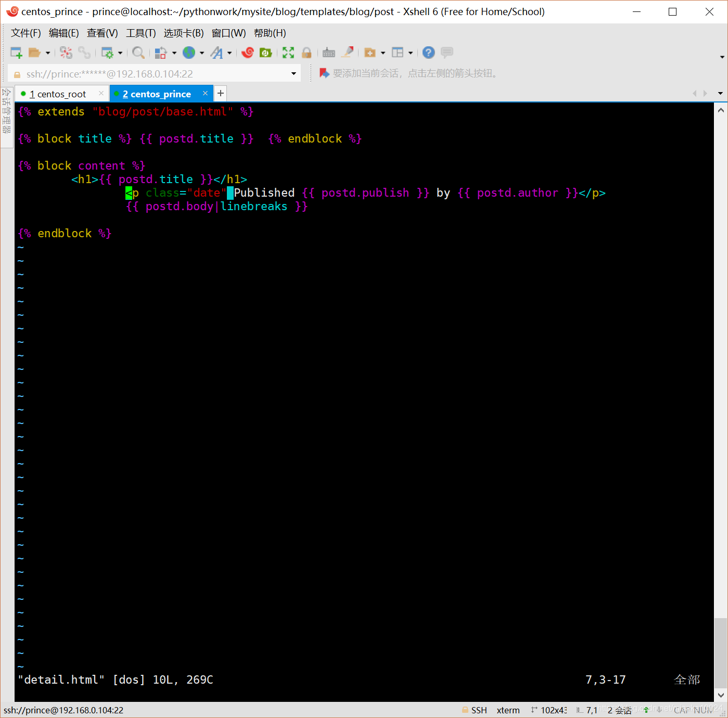Click the add current session bookmark icon

[x=324, y=73]
